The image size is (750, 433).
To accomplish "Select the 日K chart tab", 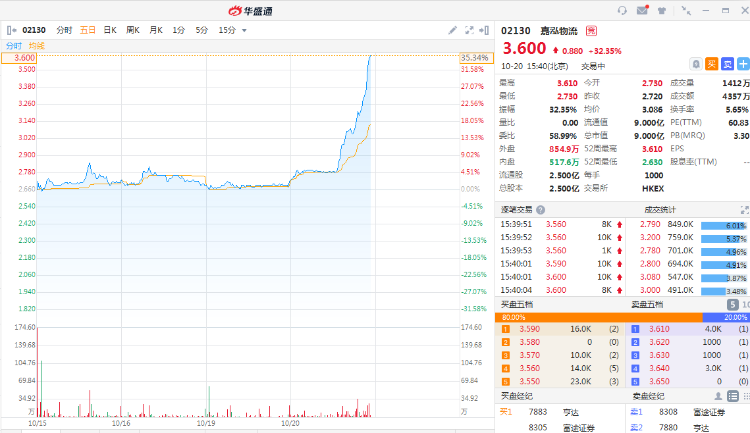I will point(110,30).
